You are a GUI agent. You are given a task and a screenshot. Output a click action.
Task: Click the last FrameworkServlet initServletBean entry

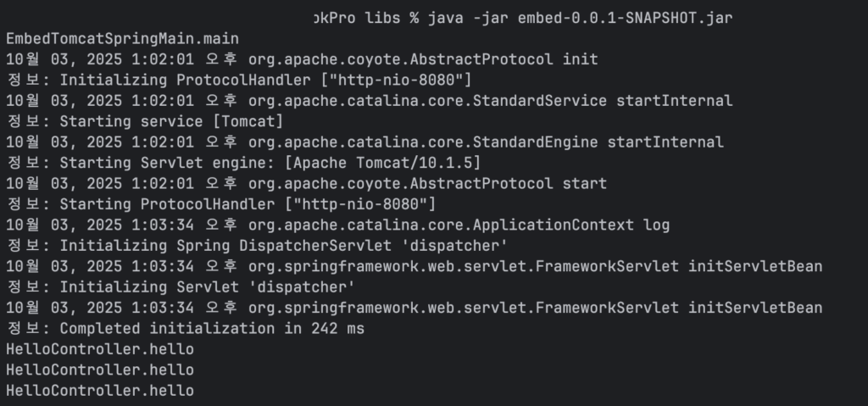point(535,308)
